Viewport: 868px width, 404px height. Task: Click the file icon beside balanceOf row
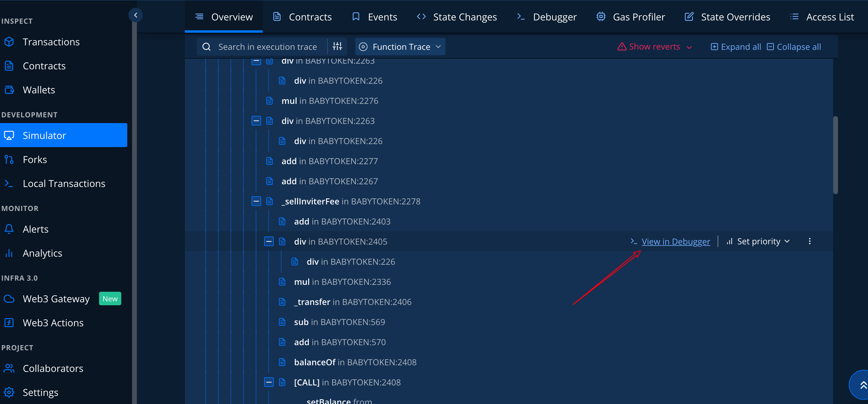[282, 362]
